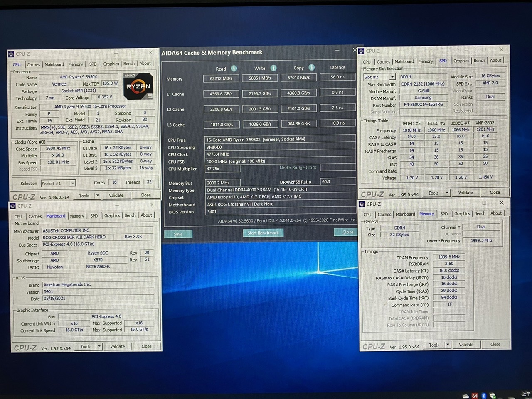Click the Motherboard field Asus ROG Crosshair VIII Dark Hero
Viewport: 532px width, 399px height.
tap(281, 204)
